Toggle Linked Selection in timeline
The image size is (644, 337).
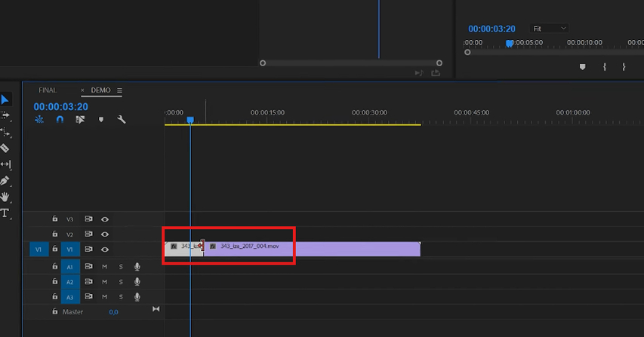coord(80,119)
